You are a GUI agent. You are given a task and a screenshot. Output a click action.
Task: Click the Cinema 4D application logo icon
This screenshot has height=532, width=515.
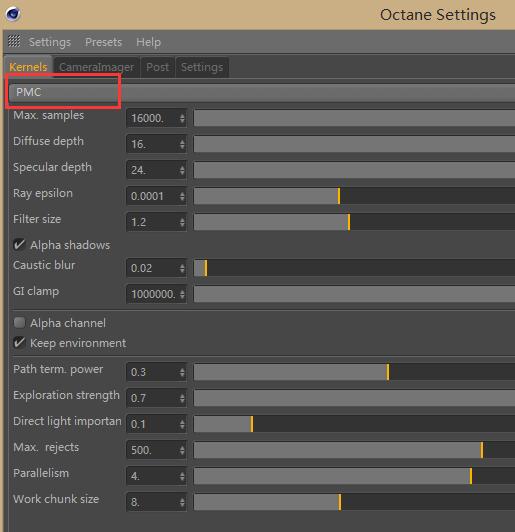pyautogui.click(x=13, y=14)
